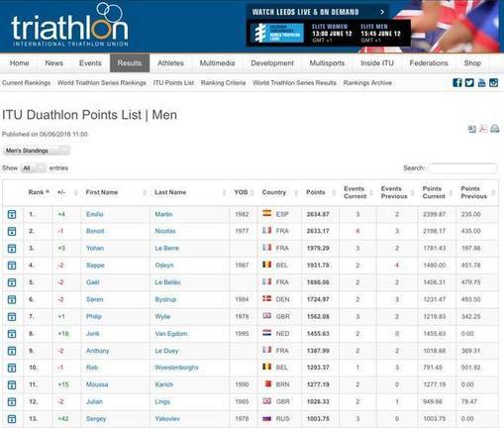Sort table by Events Previous column
504x428 pixels.
click(x=397, y=192)
